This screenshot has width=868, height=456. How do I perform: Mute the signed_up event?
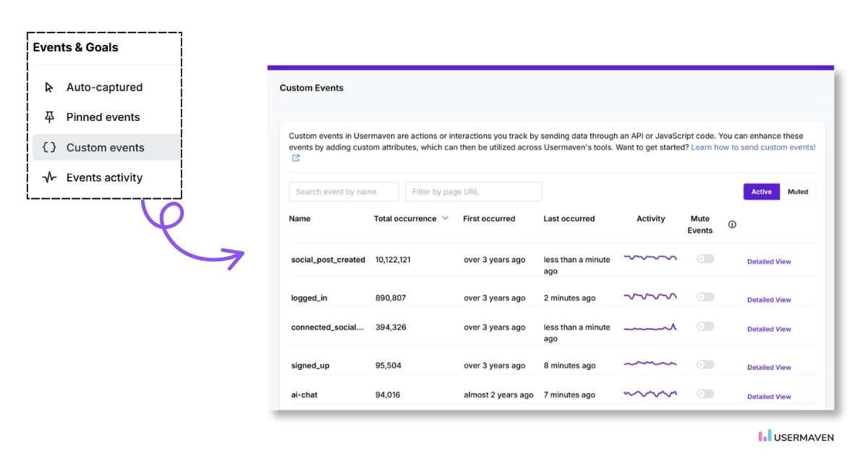705,364
